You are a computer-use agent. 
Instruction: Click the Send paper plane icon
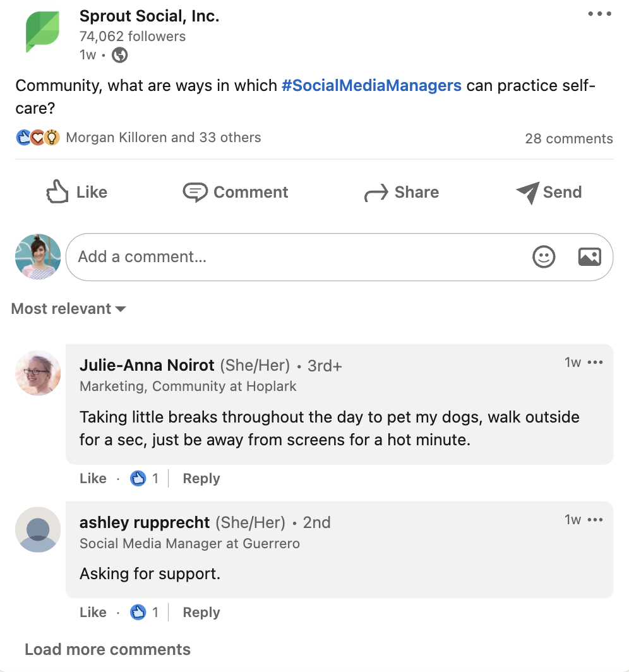pos(527,192)
